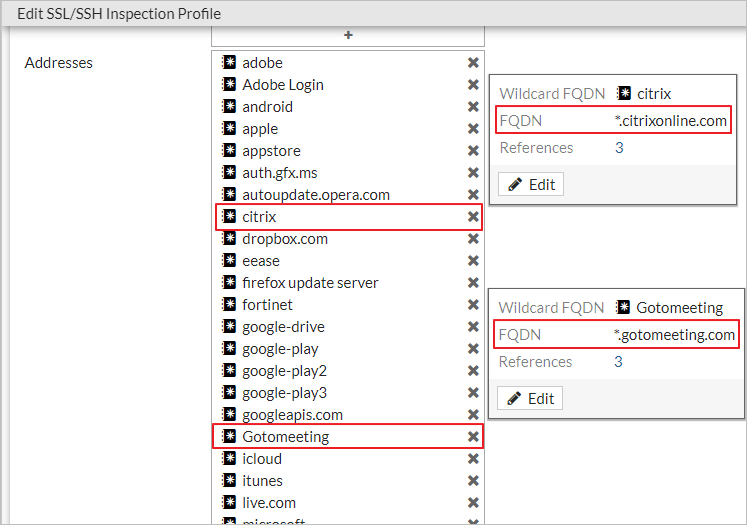Image resolution: width=747 pixels, height=525 pixels.
Task: Select the fortinet address row
Action: pyautogui.click(x=348, y=304)
